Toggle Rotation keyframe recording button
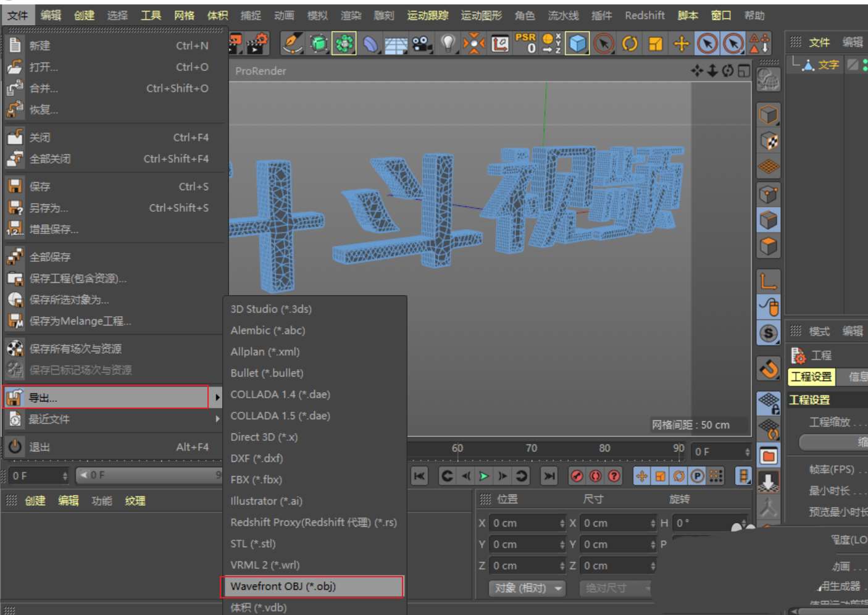Image resolution: width=868 pixels, height=615 pixels. [x=679, y=475]
